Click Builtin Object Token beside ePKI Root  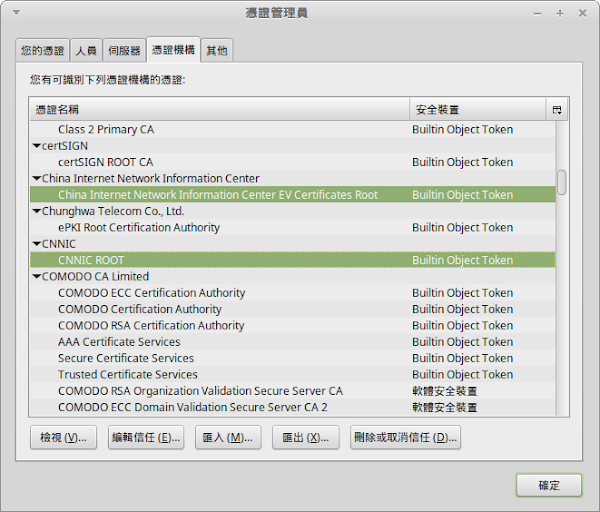click(x=462, y=227)
